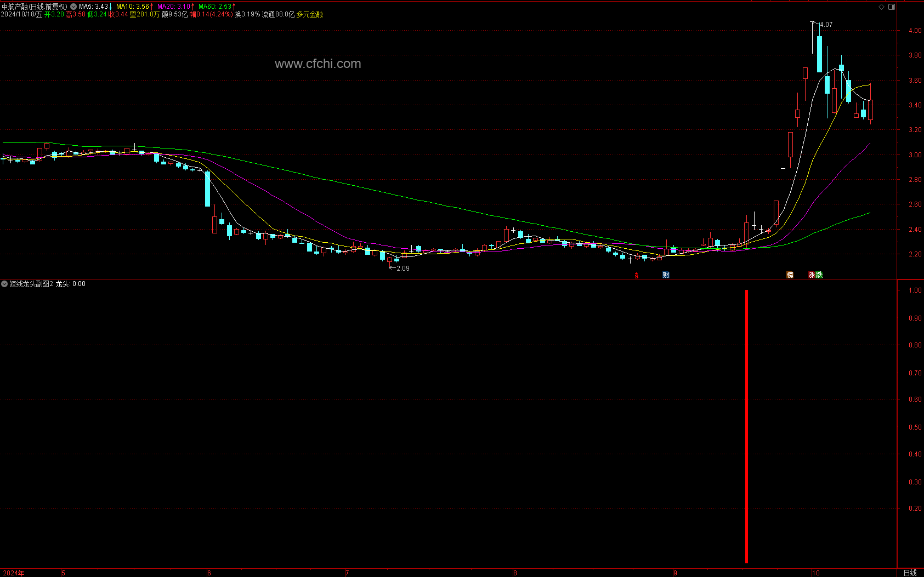
Task: Click the 2024年 label on time axis
Action: tap(13, 573)
